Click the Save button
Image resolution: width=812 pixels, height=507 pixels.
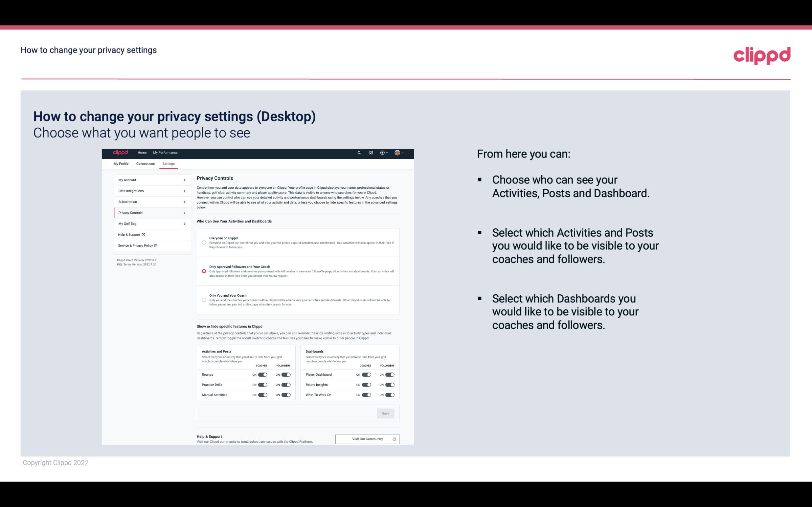[x=385, y=413]
